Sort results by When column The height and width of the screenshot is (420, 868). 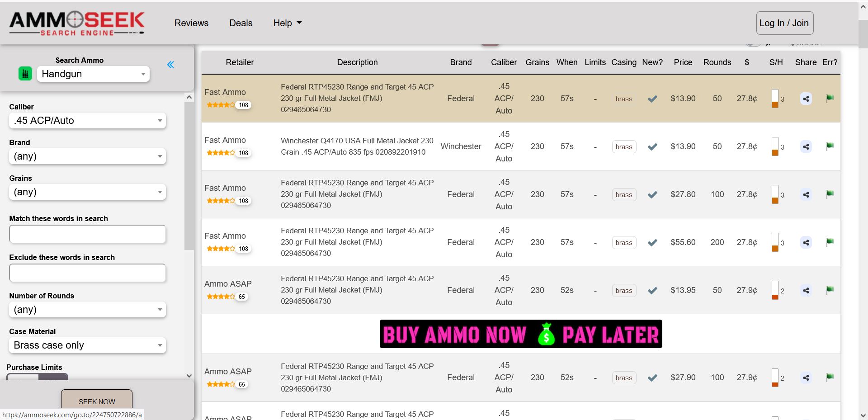tap(567, 62)
